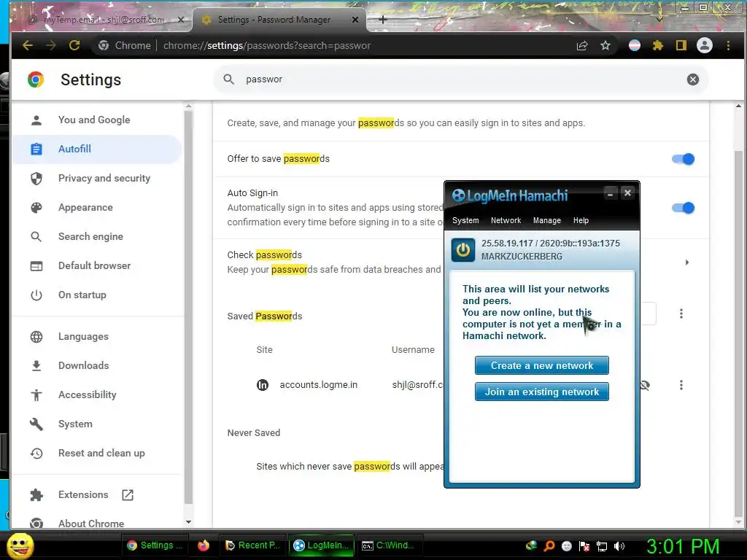Switch to Recent P... taskbar window

pos(252,545)
